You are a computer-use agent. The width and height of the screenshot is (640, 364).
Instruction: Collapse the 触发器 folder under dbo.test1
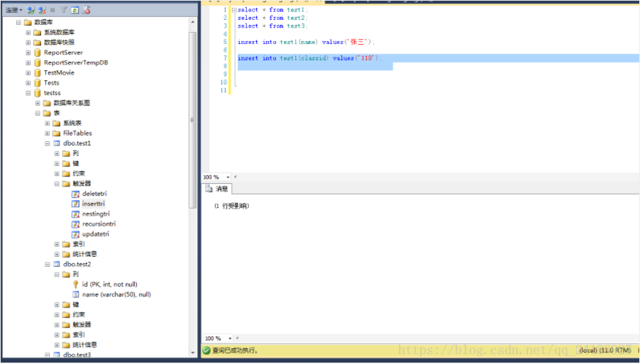pos(57,184)
